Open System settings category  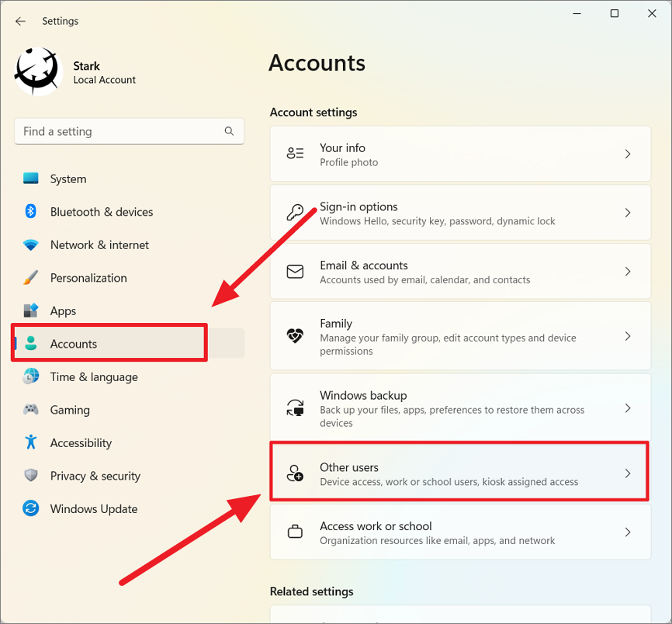(129, 179)
